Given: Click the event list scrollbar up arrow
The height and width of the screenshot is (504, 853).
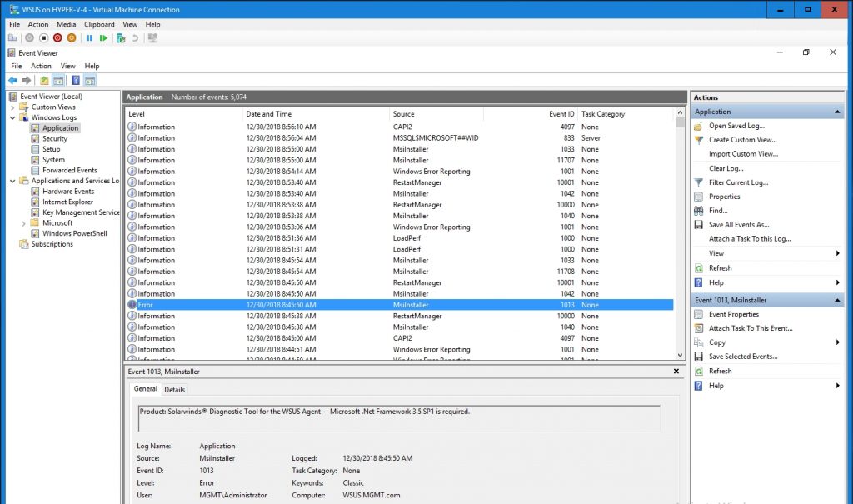Looking at the screenshot, I should 680,112.
